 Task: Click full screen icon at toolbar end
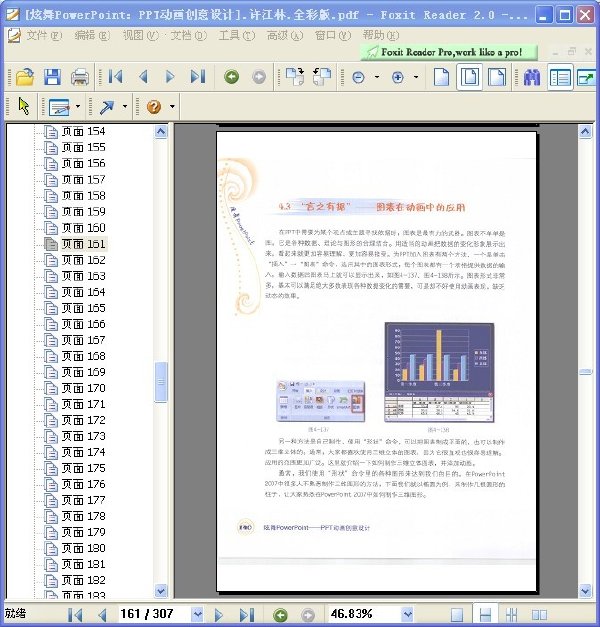586,77
